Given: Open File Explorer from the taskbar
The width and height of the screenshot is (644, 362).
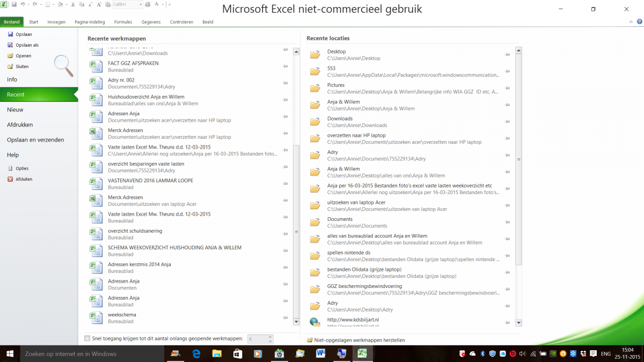Looking at the screenshot, I should pyautogui.click(x=217, y=354).
